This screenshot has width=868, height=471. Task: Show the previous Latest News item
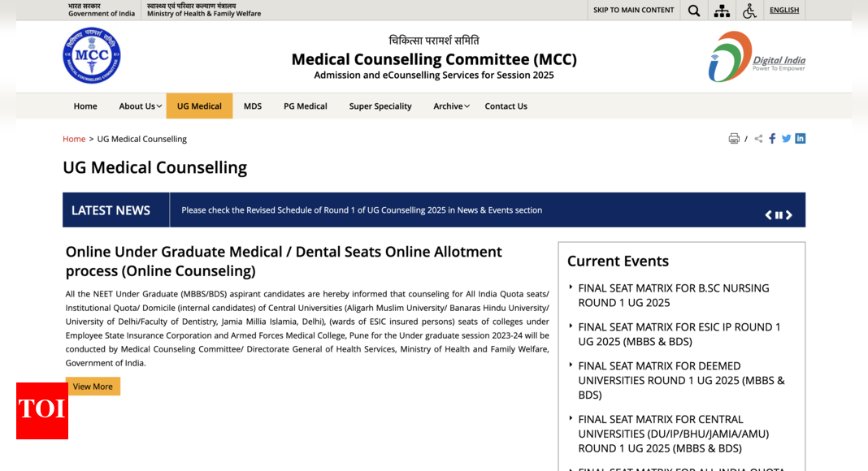pos(768,215)
